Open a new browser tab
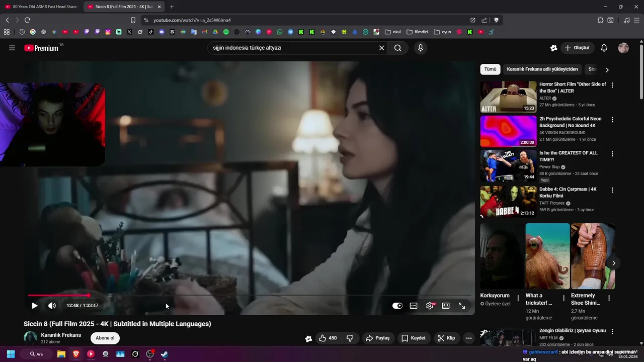The width and height of the screenshot is (644, 362). click(x=172, y=7)
